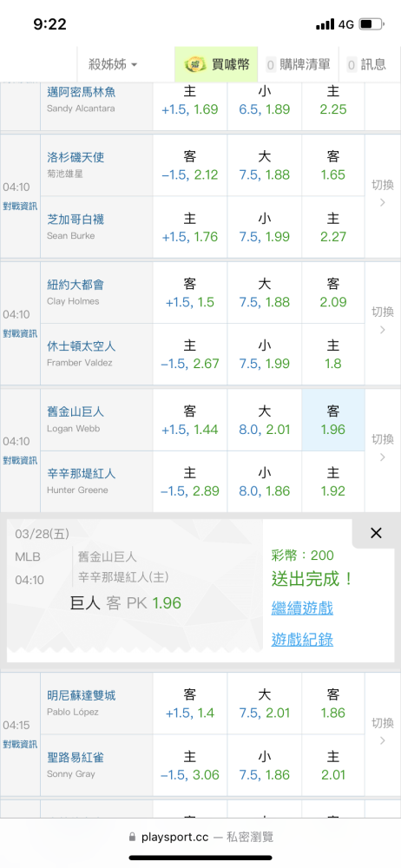Tap the battery icon in status bar
Image resolution: width=401 pixels, height=868 pixels.
(x=371, y=24)
